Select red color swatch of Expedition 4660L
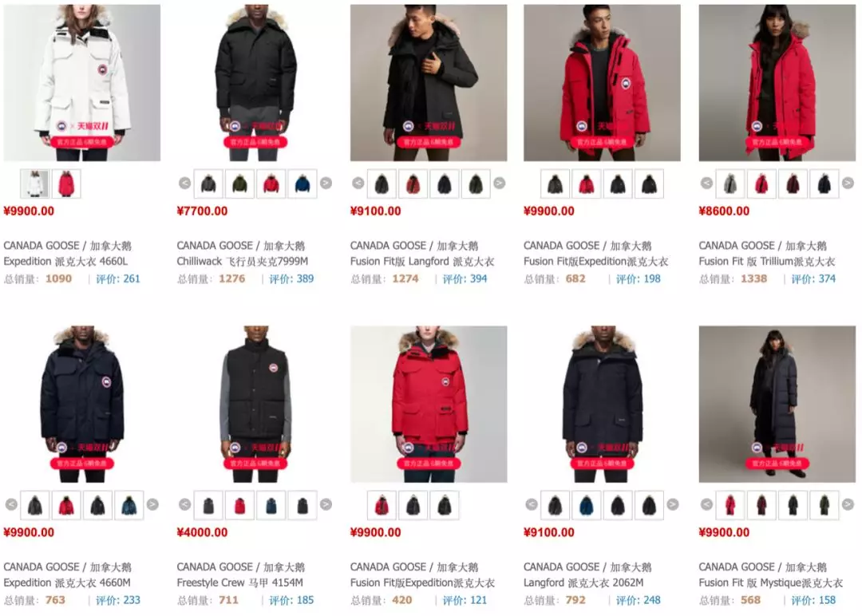The height and width of the screenshot is (616, 862). (x=66, y=184)
